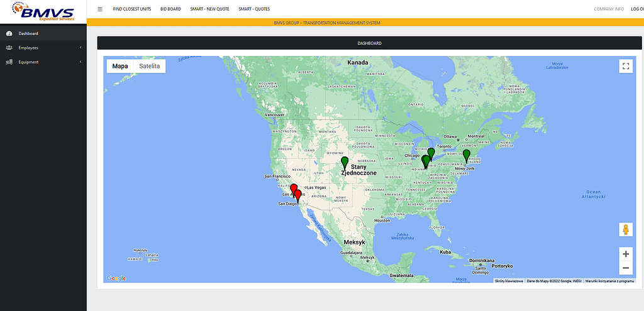Zoom out on the map
The image size is (644, 311).
point(625,268)
